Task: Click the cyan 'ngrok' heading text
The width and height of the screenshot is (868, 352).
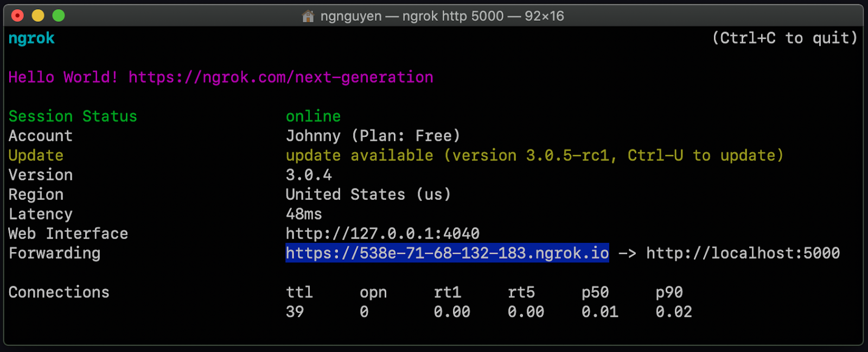Action: [x=31, y=39]
